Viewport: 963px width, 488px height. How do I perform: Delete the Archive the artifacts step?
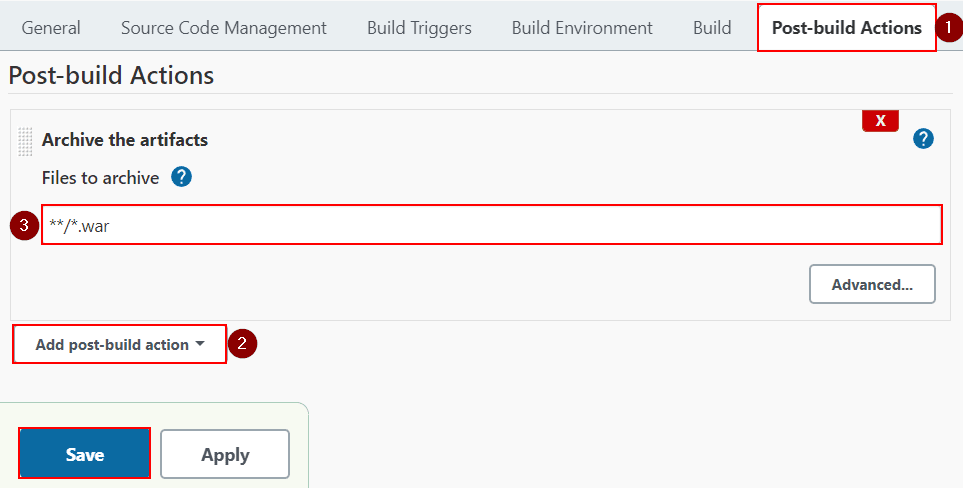(x=880, y=120)
